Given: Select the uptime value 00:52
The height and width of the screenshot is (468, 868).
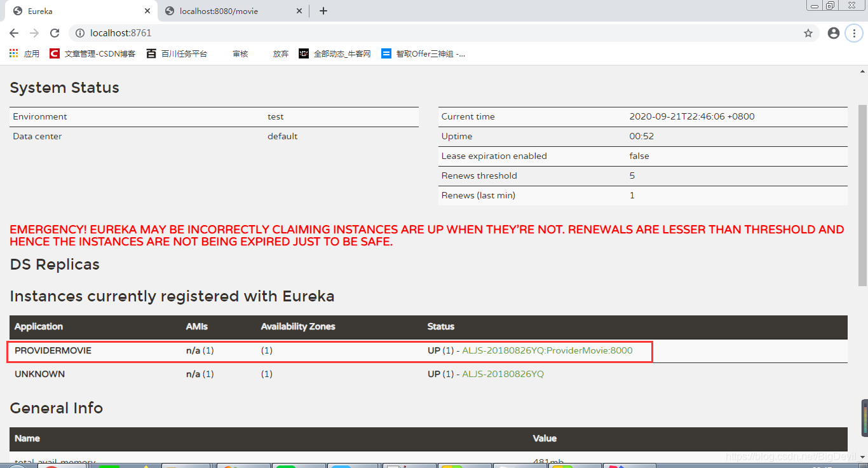Looking at the screenshot, I should (x=642, y=137).
